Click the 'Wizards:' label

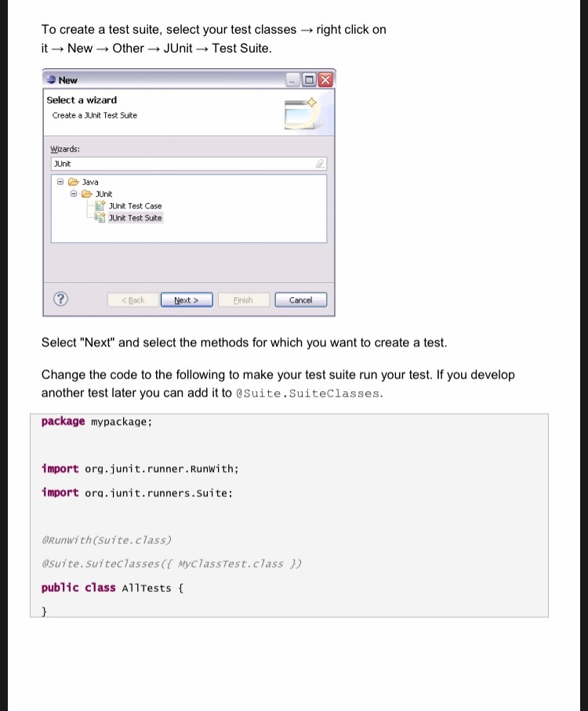65,149
